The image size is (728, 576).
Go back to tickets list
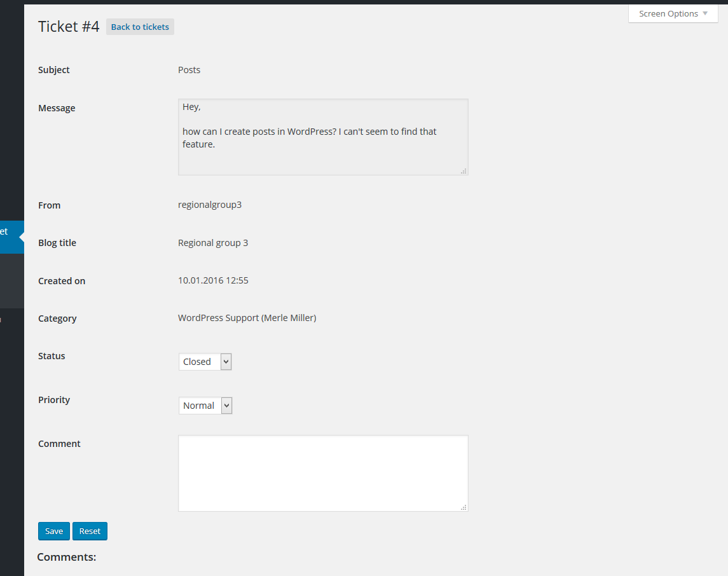pos(140,27)
